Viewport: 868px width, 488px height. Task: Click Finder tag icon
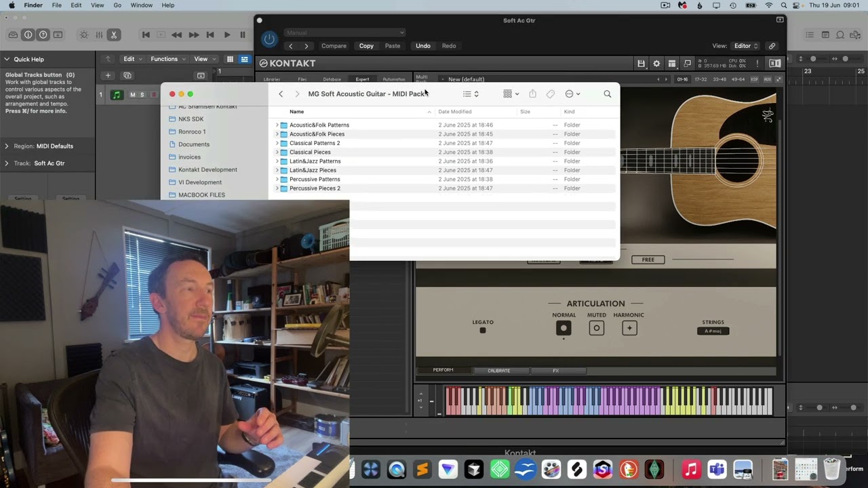[x=551, y=94]
